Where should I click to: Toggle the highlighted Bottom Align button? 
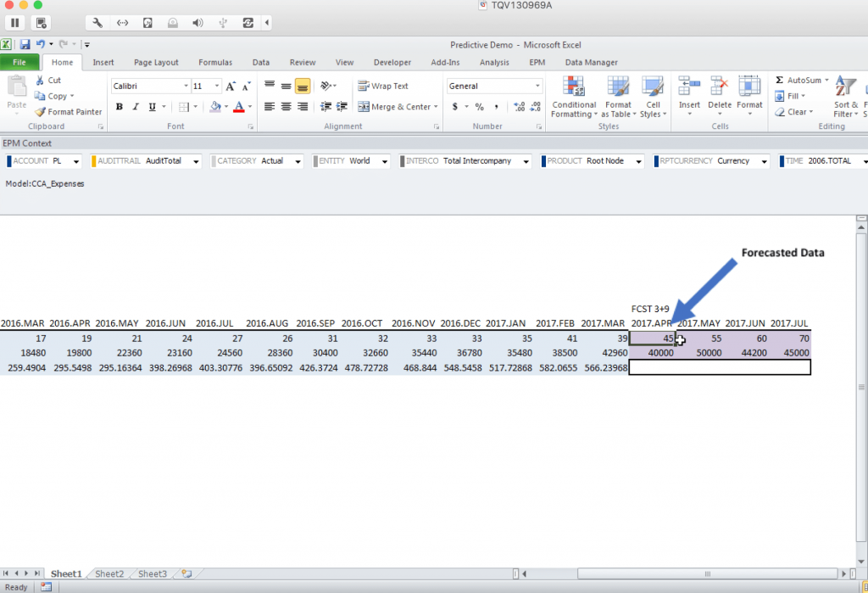pyautogui.click(x=303, y=86)
